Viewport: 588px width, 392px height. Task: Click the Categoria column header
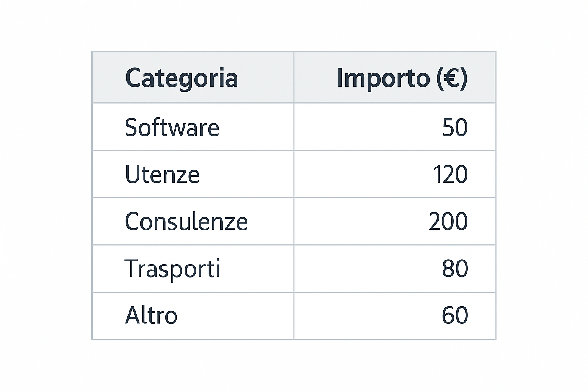tap(181, 78)
